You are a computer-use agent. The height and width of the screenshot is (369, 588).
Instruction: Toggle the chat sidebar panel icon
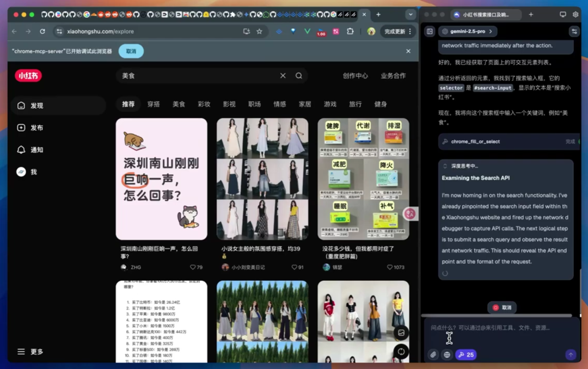pyautogui.click(x=430, y=32)
